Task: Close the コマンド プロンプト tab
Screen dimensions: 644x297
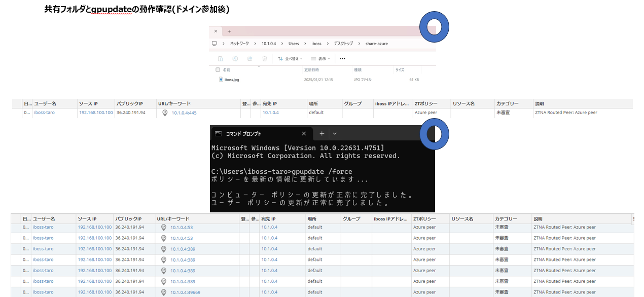Action: click(x=304, y=134)
